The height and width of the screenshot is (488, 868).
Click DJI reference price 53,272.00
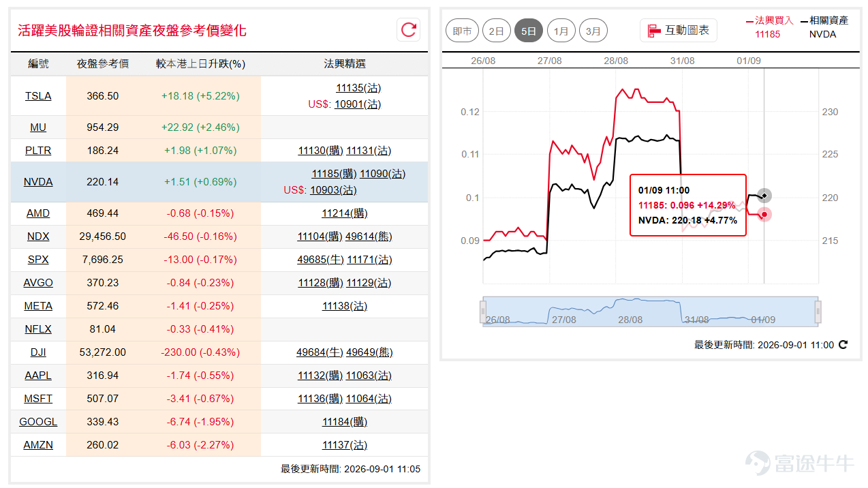(x=103, y=352)
